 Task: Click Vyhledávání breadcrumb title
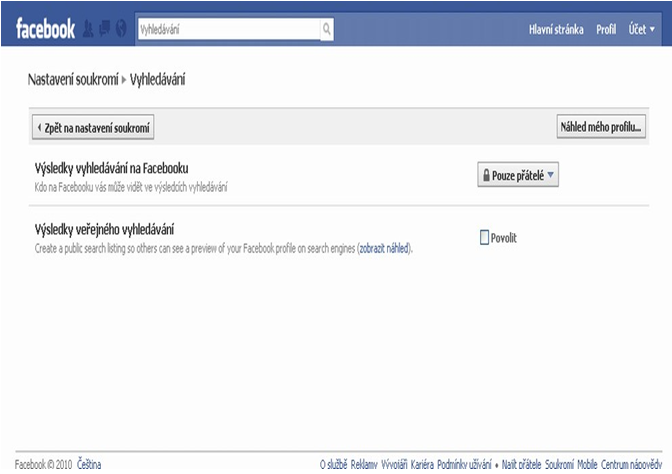pos(157,80)
